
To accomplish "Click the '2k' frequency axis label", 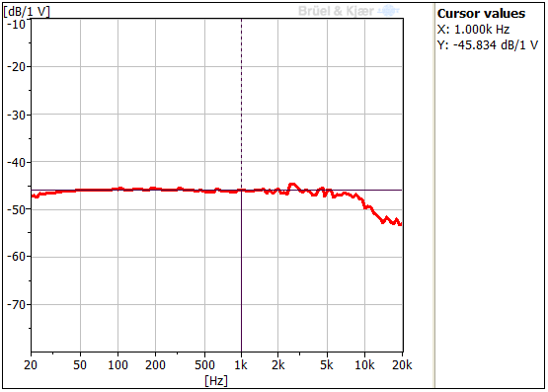I will click(x=278, y=365).
